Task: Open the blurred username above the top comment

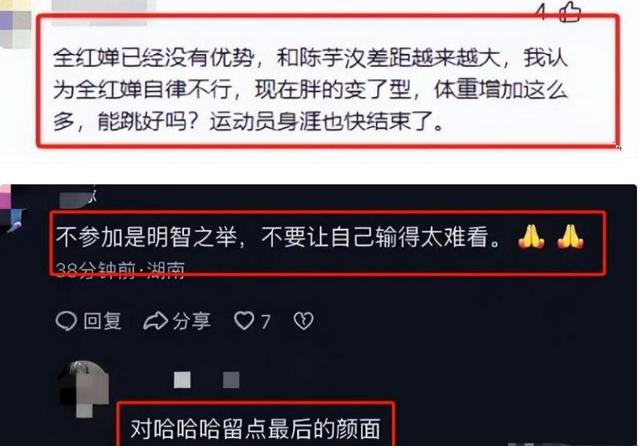Action: point(104,10)
